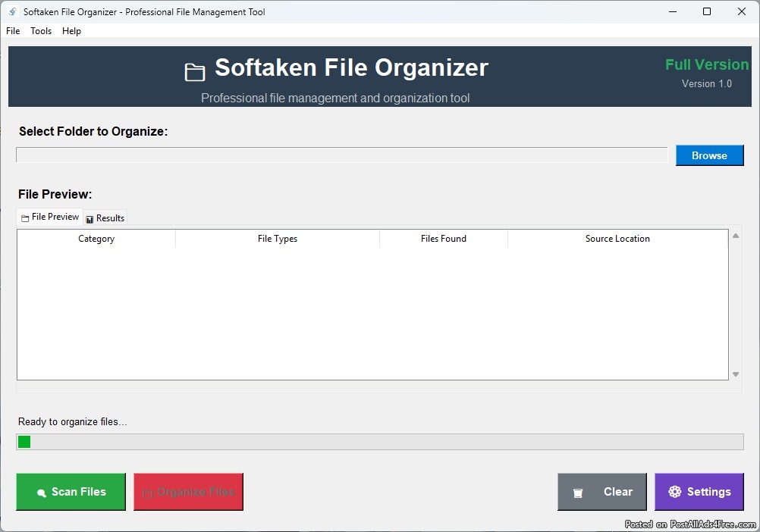Screen dimensions: 760x532
Task: Click the magnifier icon on Scan Files
Action: click(42, 493)
